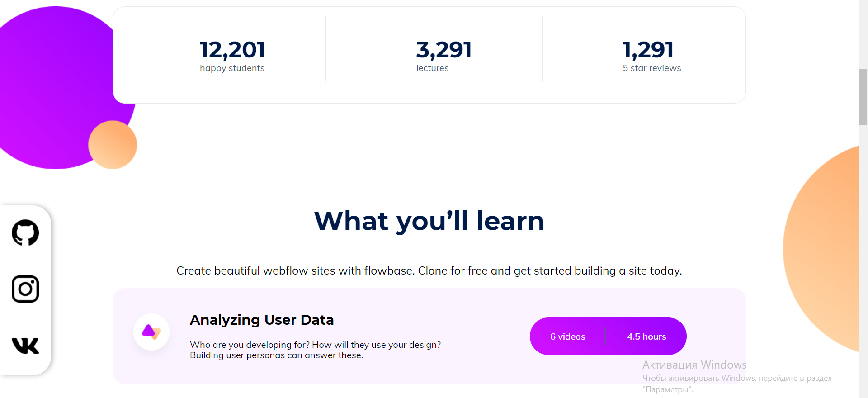Click the small orange circle decoration
868x398 pixels.
(x=113, y=145)
